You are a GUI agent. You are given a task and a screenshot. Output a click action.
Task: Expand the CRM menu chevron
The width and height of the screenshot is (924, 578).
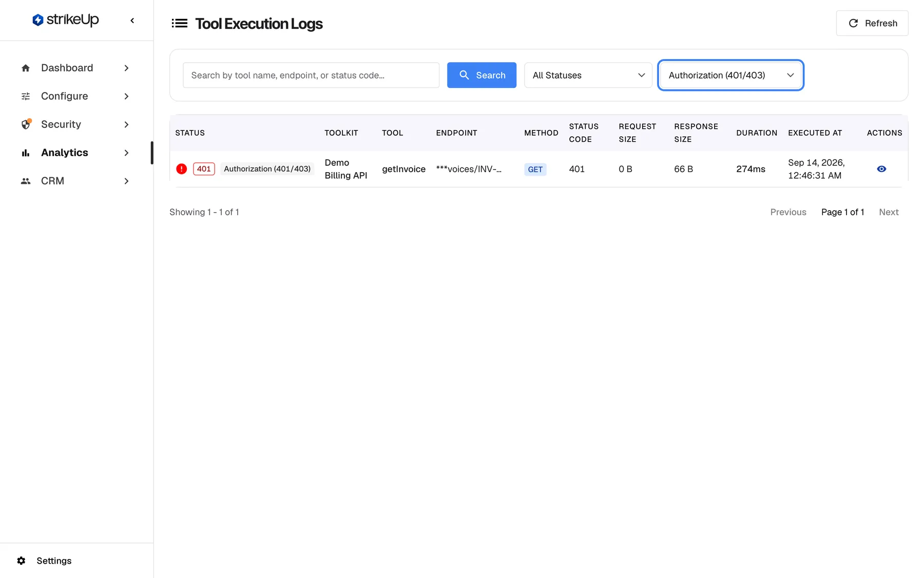click(126, 181)
